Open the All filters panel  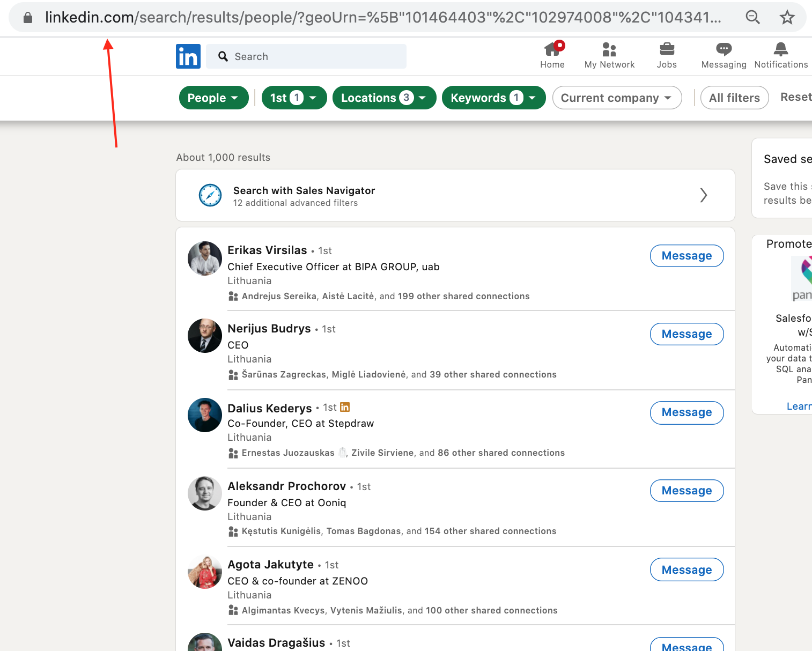pos(734,98)
